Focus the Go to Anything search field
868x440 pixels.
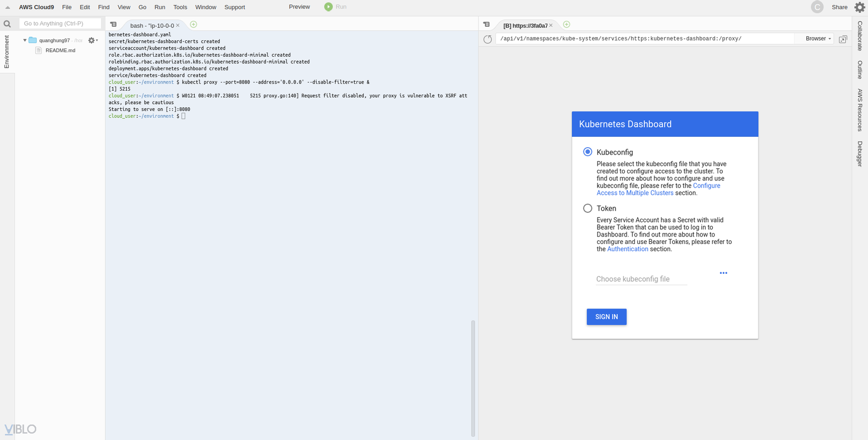tap(60, 24)
